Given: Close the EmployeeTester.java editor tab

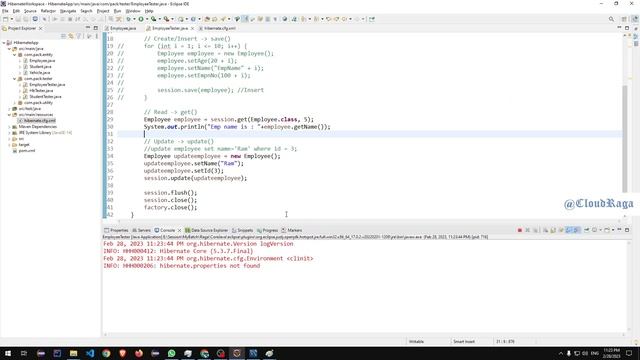Looking at the screenshot, I should pyautogui.click(x=192, y=28).
